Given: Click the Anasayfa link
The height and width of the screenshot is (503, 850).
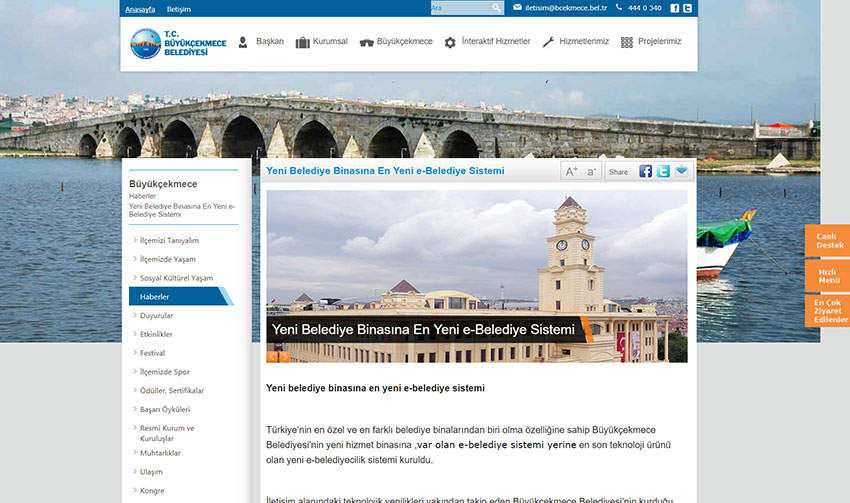Looking at the screenshot, I should 140,9.
